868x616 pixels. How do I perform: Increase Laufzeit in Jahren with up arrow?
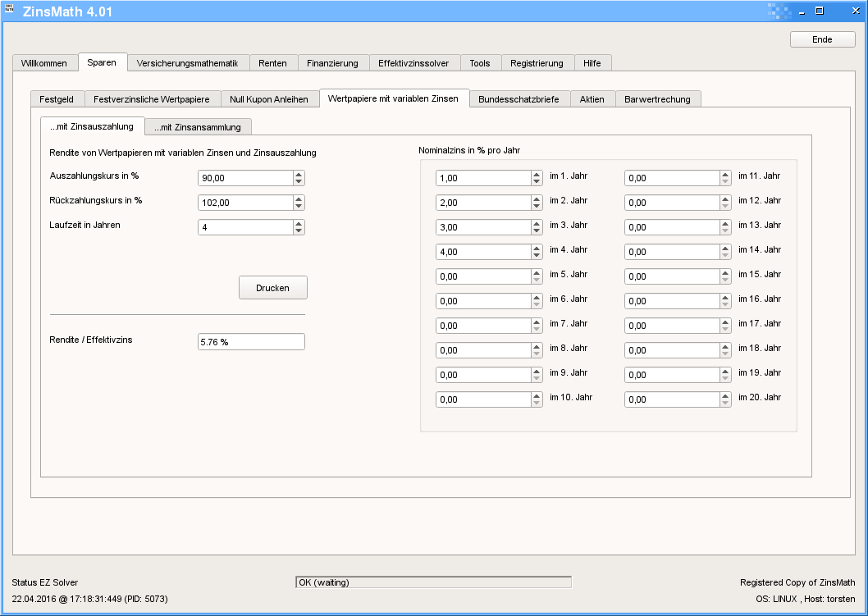tap(299, 224)
